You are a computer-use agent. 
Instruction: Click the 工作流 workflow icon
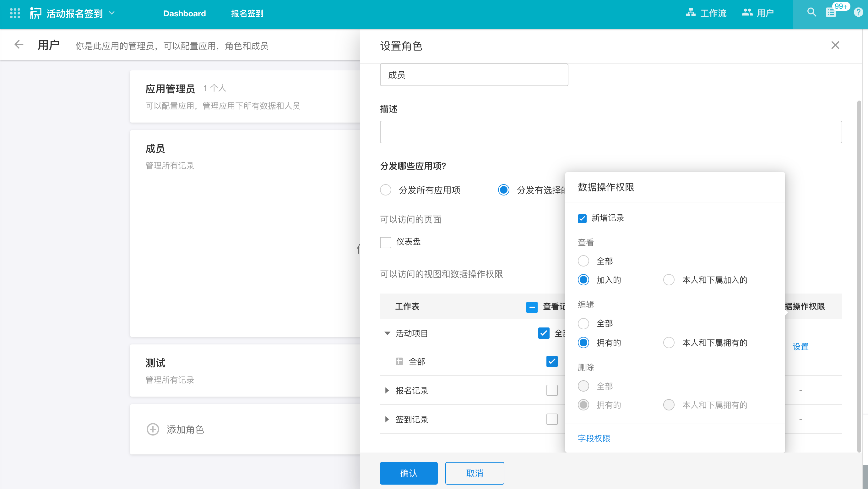click(x=691, y=13)
